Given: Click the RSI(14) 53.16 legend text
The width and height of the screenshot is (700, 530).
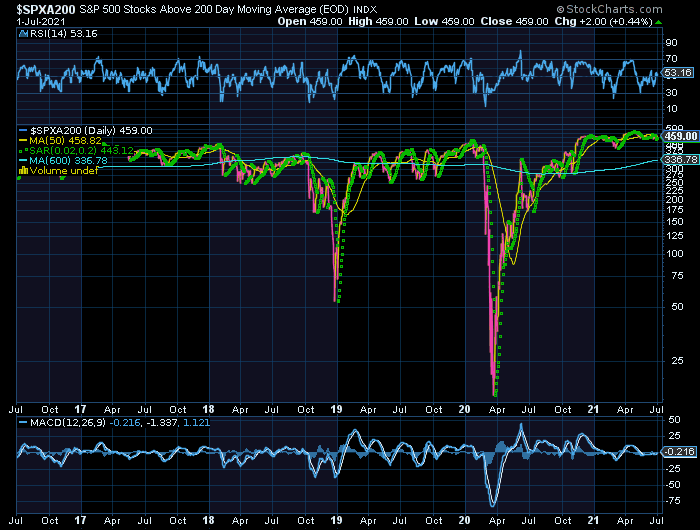Looking at the screenshot, I should tap(63, 34).
